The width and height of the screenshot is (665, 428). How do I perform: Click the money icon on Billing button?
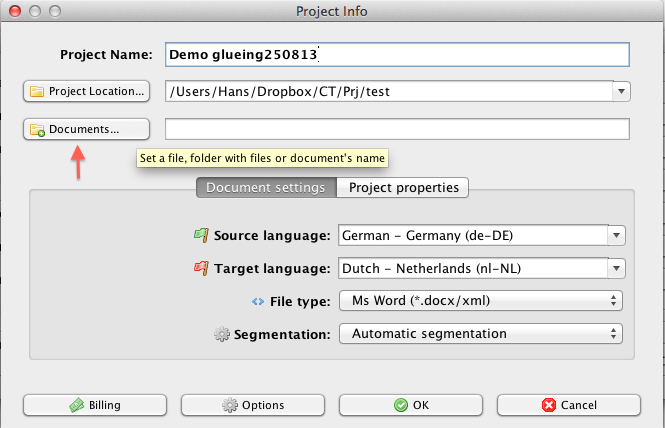[x=75, y=405]
